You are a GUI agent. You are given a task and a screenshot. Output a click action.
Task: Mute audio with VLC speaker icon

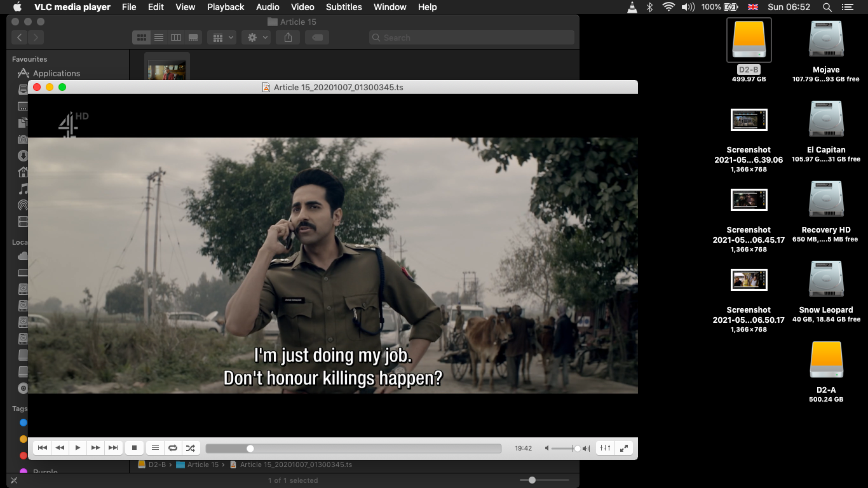point(547,449)
